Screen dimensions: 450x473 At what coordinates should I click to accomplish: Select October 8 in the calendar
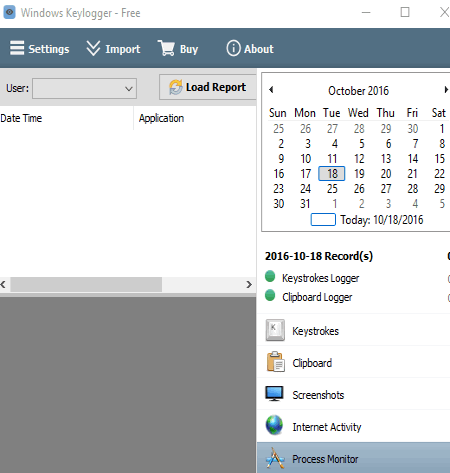tap(442, 144)
